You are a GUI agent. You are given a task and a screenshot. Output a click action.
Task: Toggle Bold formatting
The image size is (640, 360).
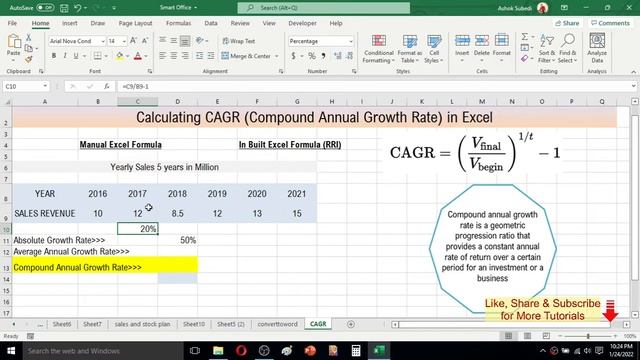pos(53,56)
